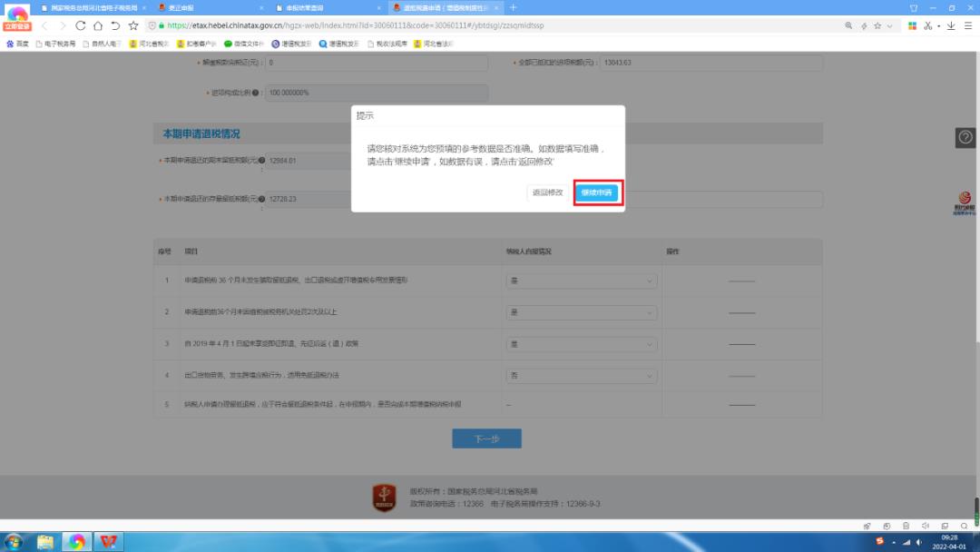The width and height of the screenshot is (980, 552).
Task: Click the shield security icon in address bar
Action: (152, 25)
